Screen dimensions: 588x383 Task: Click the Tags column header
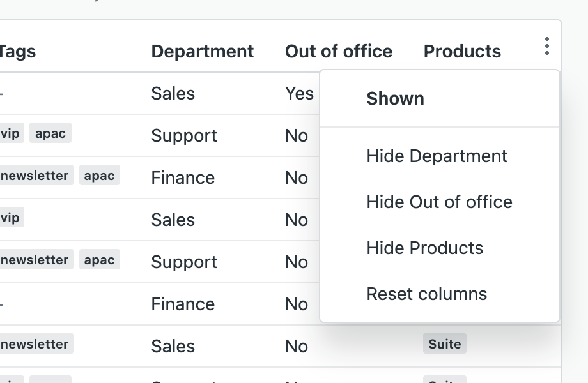point(17,51)
